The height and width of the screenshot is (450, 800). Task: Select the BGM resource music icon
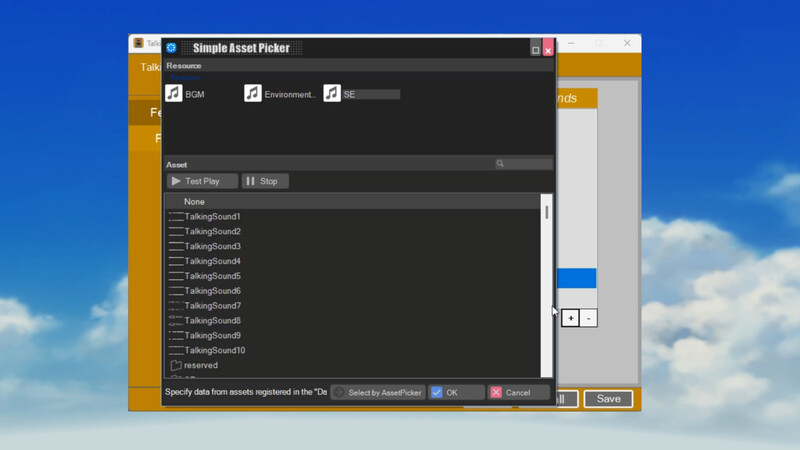click(x=174, y=93)
